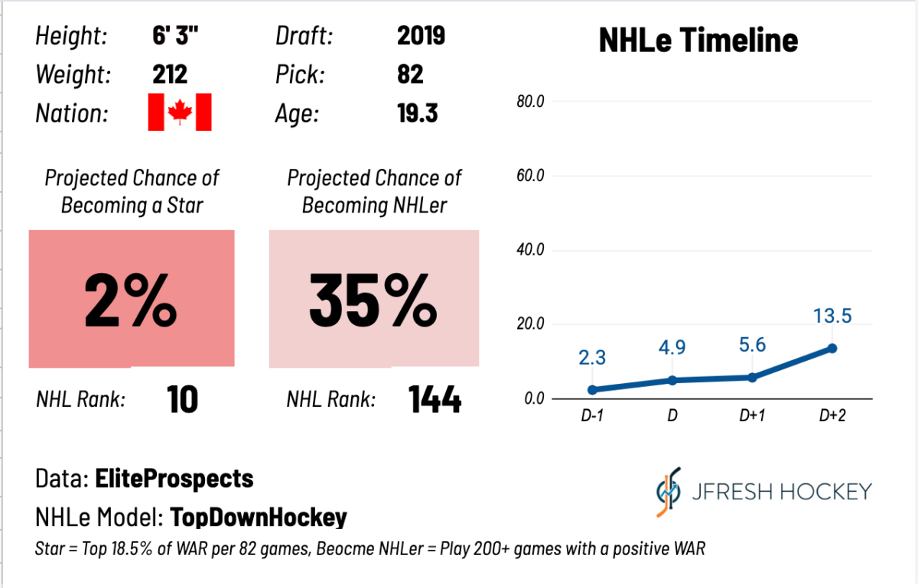Viewport: 918px width, 588px height.
Task: Click the D+2 data point valued 13.5
Action: (x=832, y=348)
